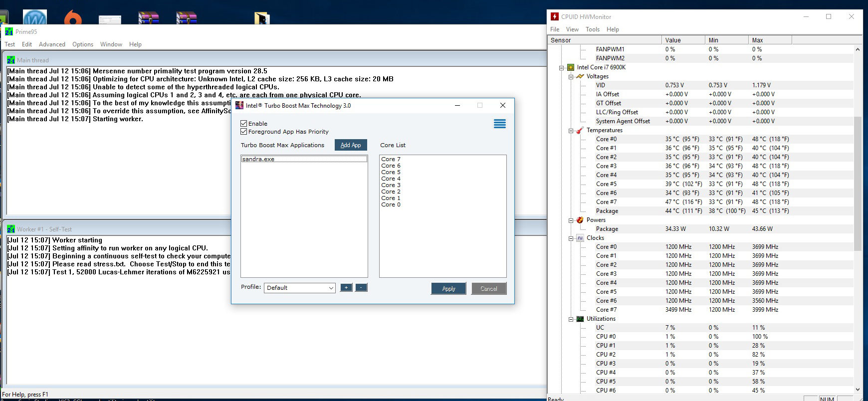
Task: Click the Min column header
Action: (727, 40)
